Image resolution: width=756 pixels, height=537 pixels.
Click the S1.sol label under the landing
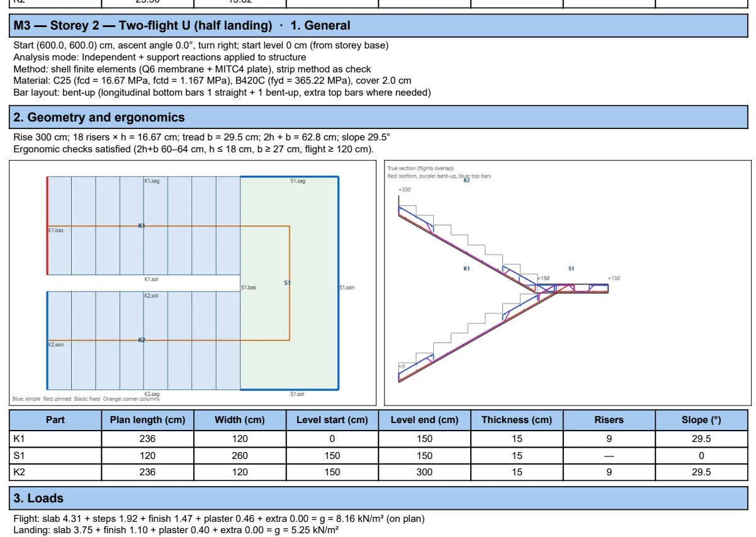point(297,394)
